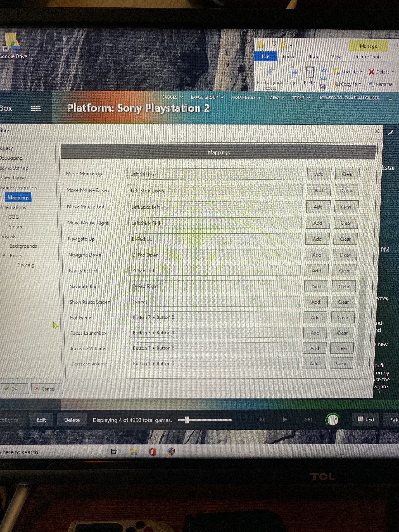Click Cut scissors icon in File Explorer
The width and height of the screenshot is (399, 532).
[x=323, y=69]
